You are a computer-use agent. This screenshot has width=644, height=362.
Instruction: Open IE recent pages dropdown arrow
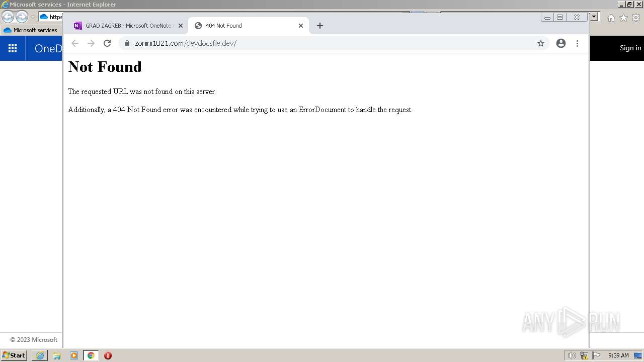click(x=33, y=17)
